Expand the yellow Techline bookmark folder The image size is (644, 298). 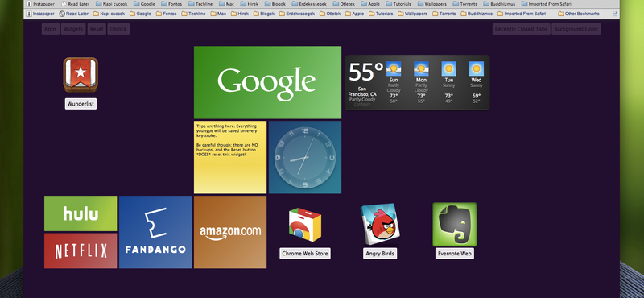point(193,14)
